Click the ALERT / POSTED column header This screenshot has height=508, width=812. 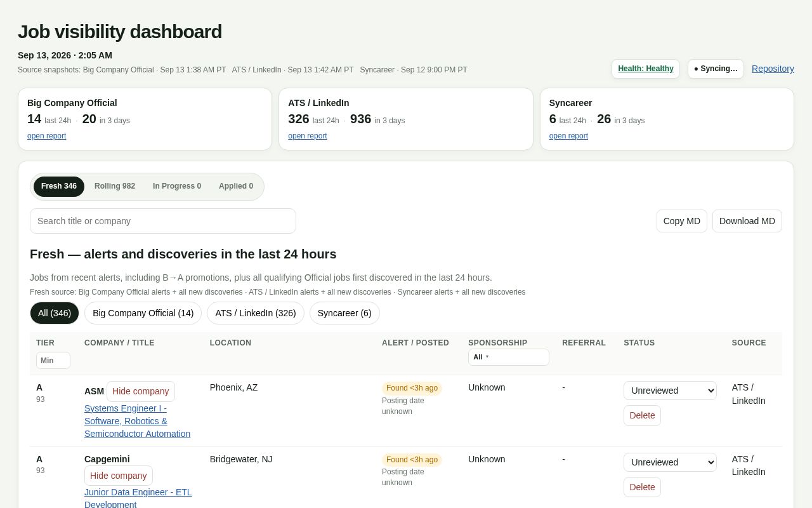coord(416,343)
